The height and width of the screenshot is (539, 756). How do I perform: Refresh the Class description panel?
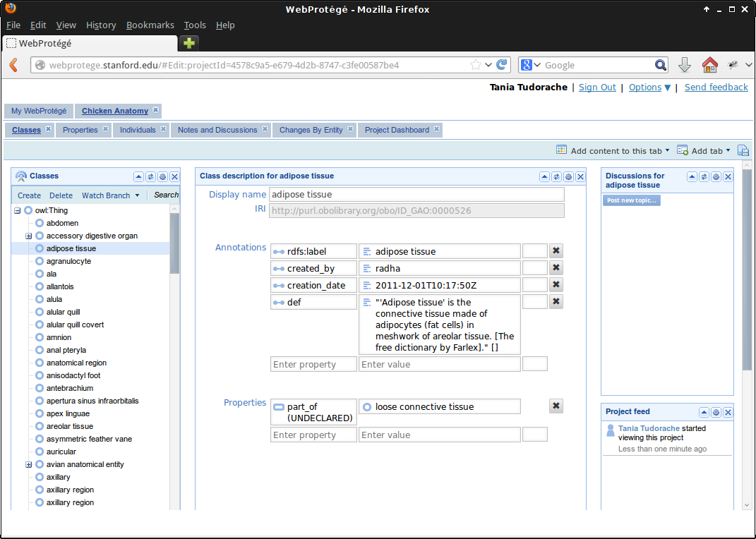(556, 177)
